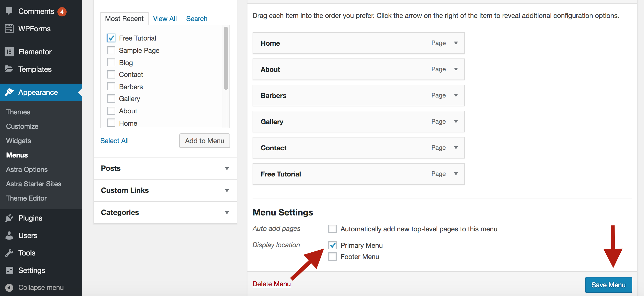Viewport: 644px width, 296px height.
Task: Click the WPForms sidebar icon
Action: click(9, 29)
